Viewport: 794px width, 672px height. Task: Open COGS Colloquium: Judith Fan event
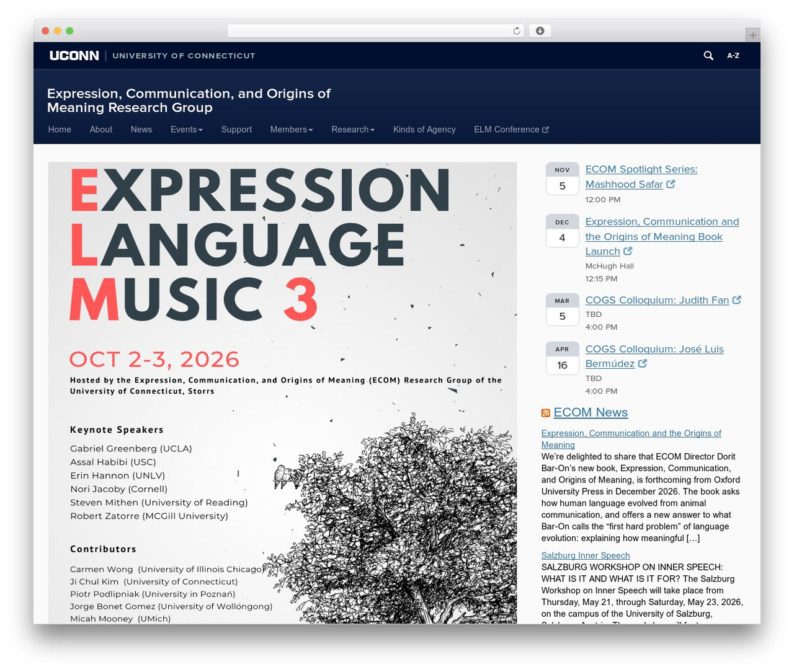pyautogui.click(x=657, y=300)
